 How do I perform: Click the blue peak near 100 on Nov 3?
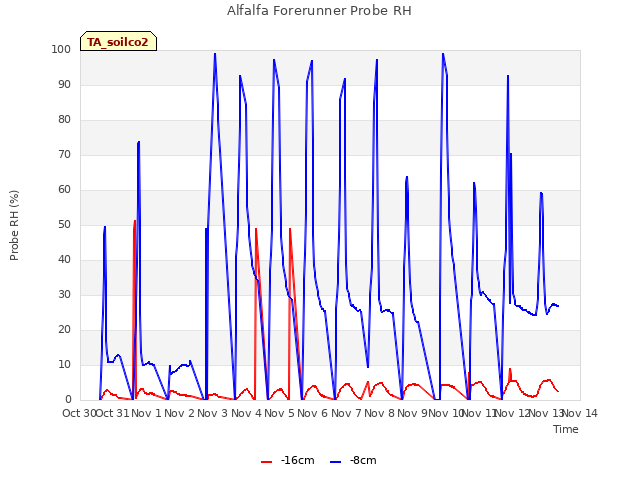pos(215,54)
